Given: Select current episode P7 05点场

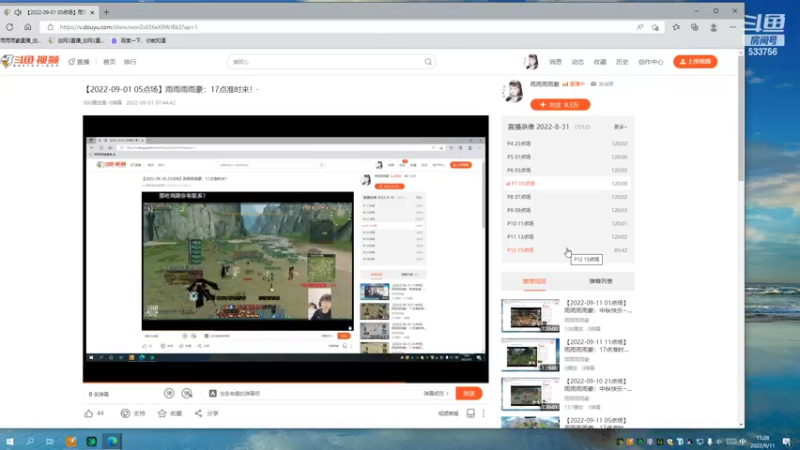Looking at the screenshot, I should coord(567,183).
